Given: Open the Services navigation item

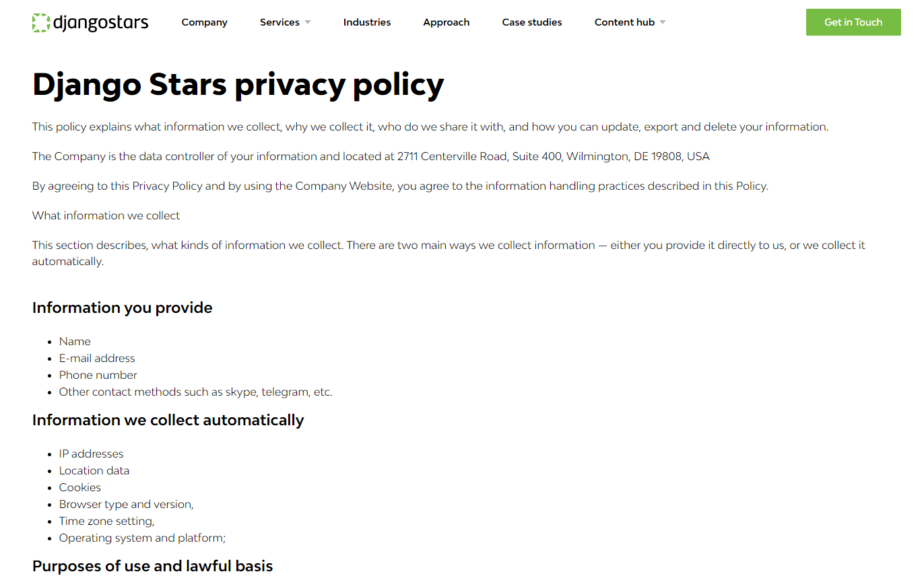Looking at the screenshot, I should coord(279,22).
